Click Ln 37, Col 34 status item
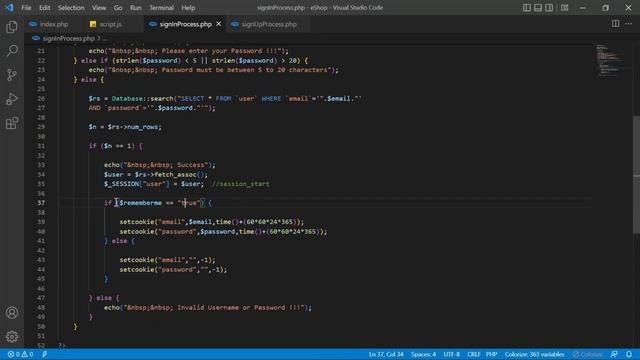The height and width of the screenshot is (360, 640). [x=386, y=354]
